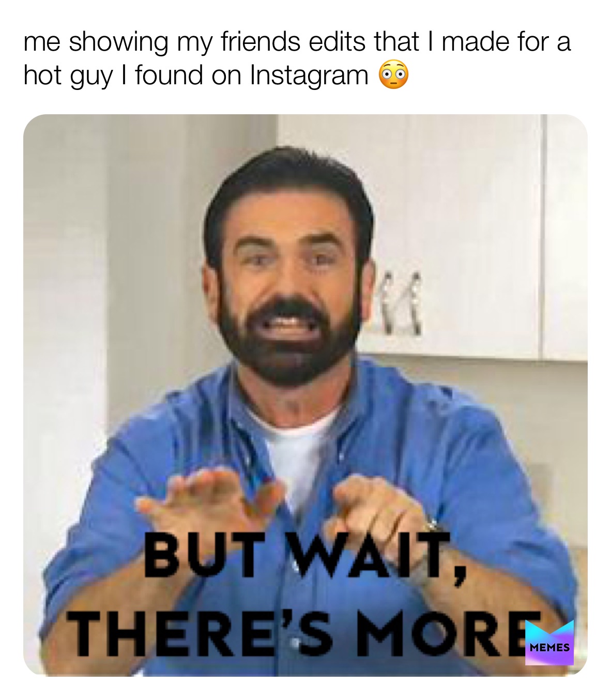Click the word "MEMES" inside the logo
This screenshot has height=700, width=611.
549,647
